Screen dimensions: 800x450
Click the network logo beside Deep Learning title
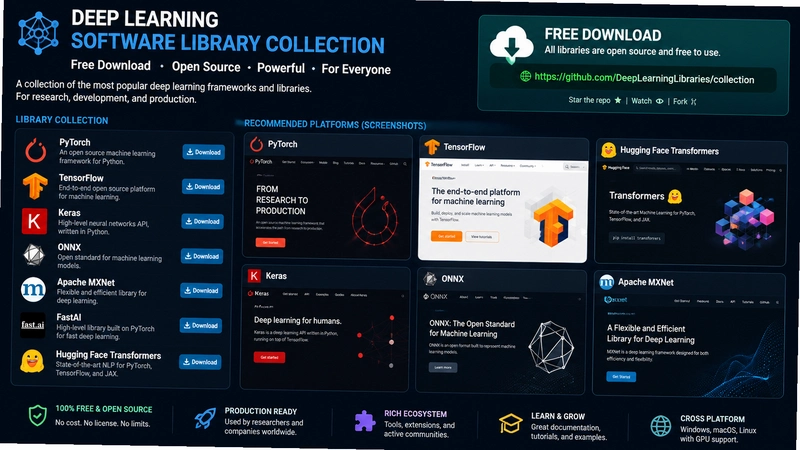38,33
